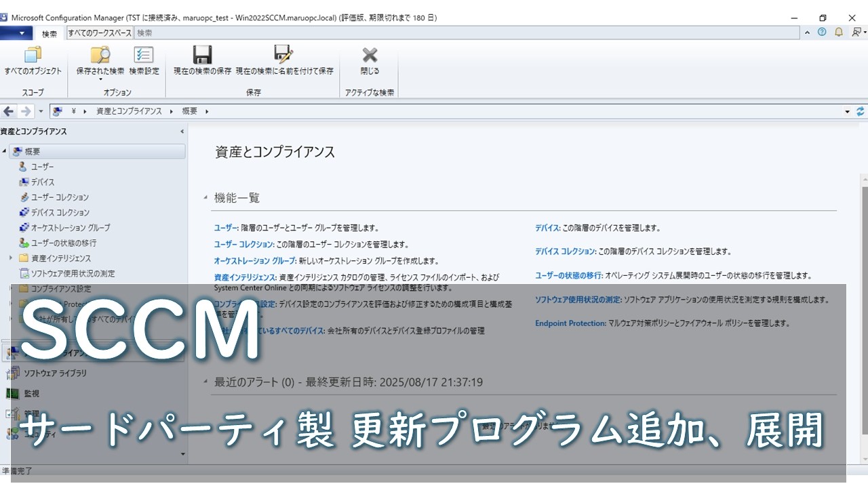Select the 検索 ribbon tab
The width and height of the screenshot is (868, 488).
coord(50,33)
